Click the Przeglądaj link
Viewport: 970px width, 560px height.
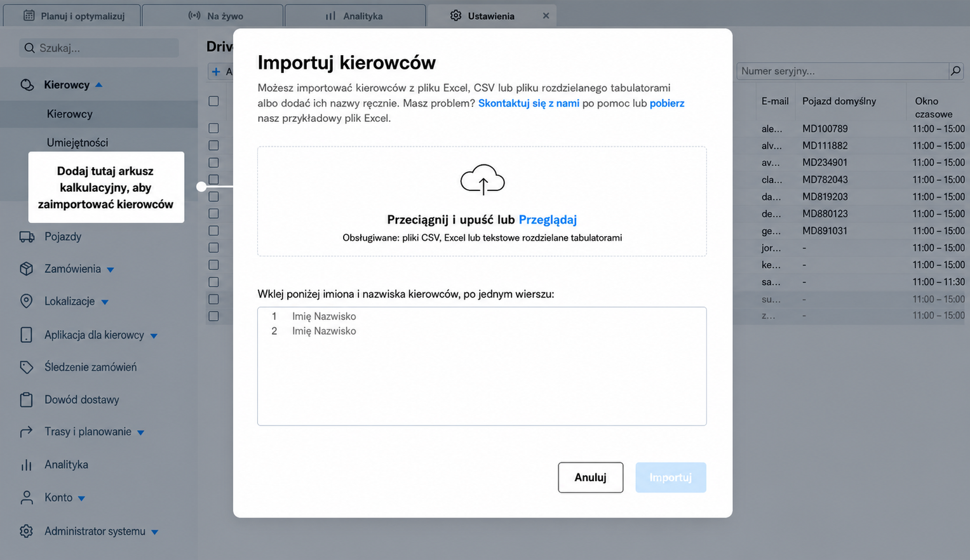548,220
